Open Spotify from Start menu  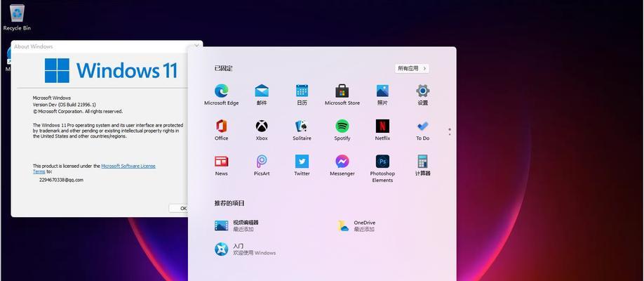[342, 130]
